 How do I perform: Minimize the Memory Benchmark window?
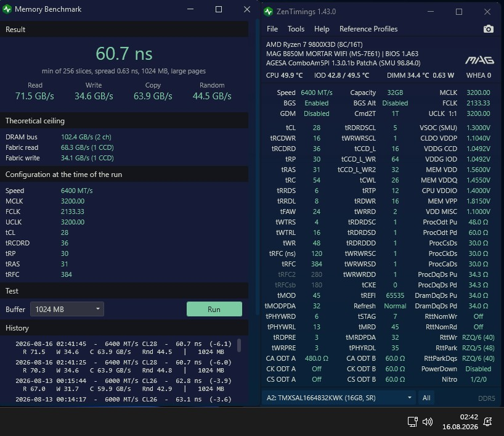click(x=190, y=9)
